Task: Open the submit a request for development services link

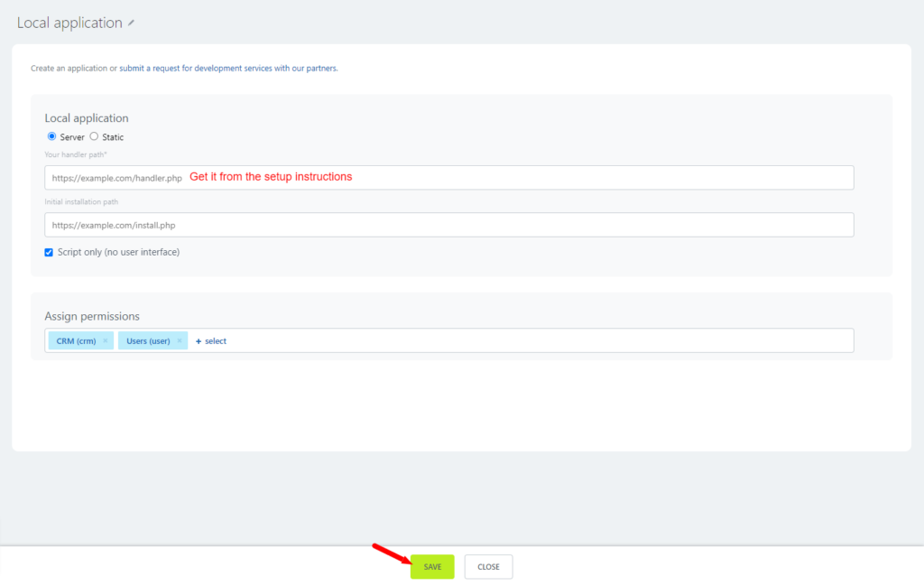Action: point(228,69)
